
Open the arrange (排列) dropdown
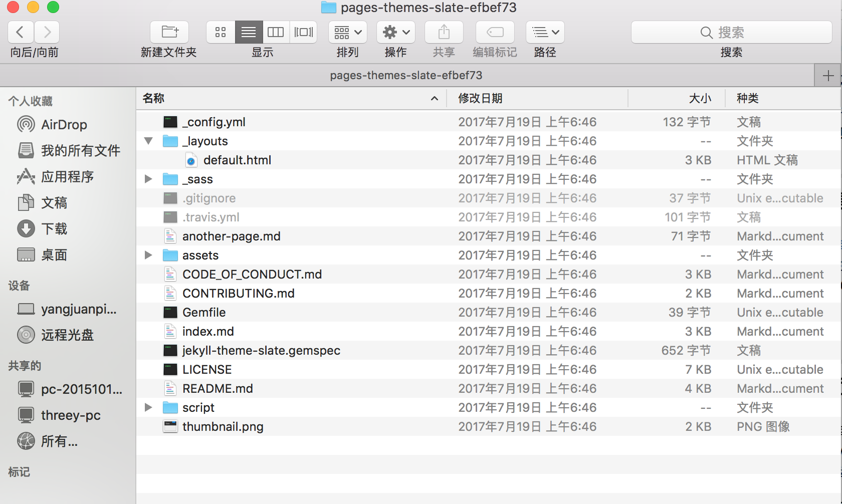coord(348,33)
